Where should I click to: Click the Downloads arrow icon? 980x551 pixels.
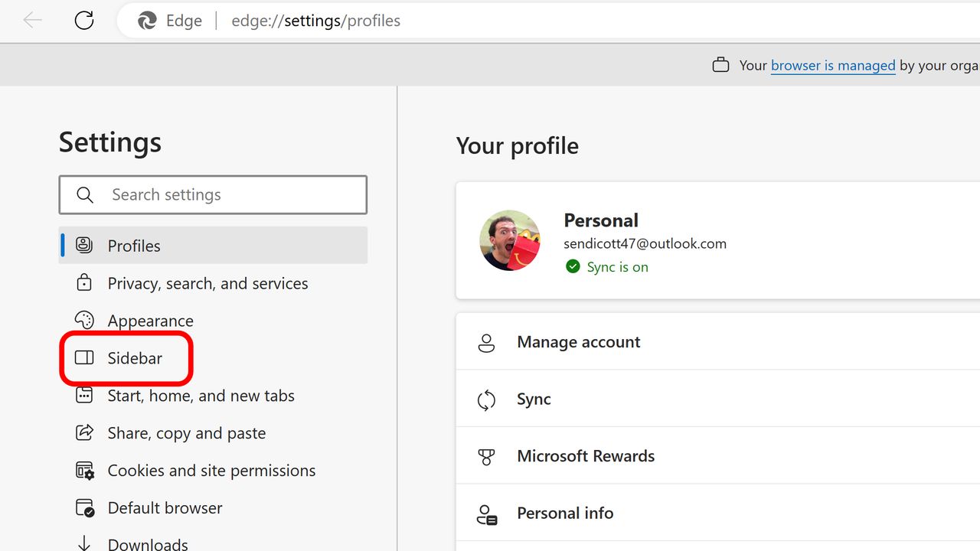[x=84, y=544]
